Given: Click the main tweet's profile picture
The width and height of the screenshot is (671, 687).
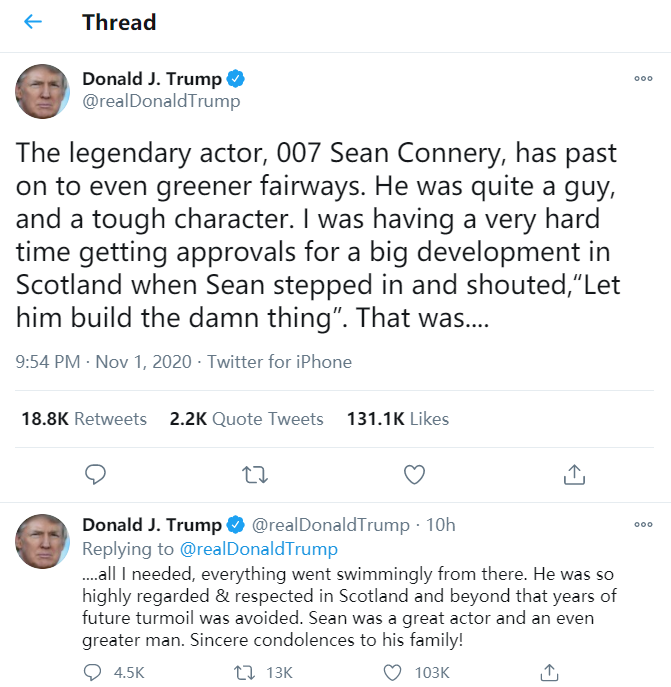Looking at the screenshot, I should 42,90.
